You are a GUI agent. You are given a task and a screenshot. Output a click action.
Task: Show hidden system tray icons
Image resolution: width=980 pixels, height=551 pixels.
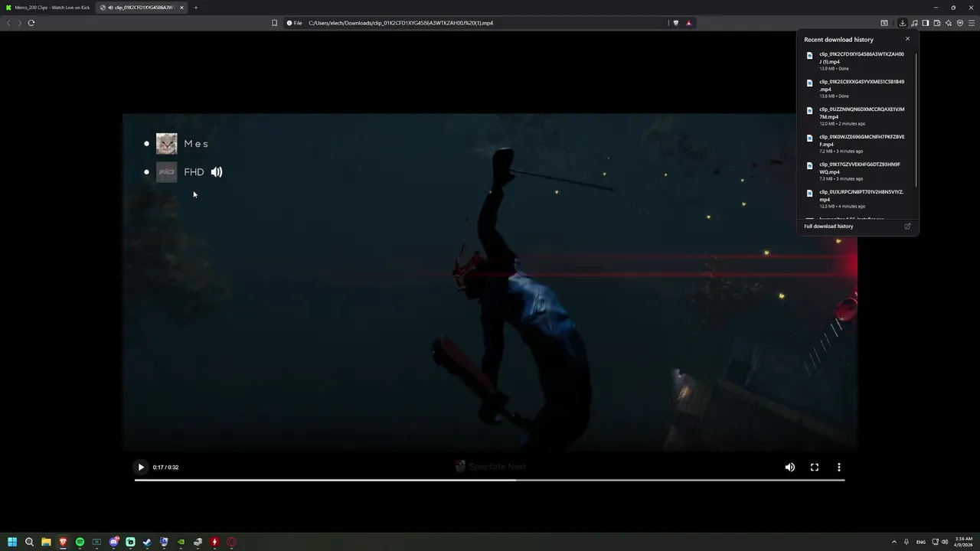click(893, 542)
